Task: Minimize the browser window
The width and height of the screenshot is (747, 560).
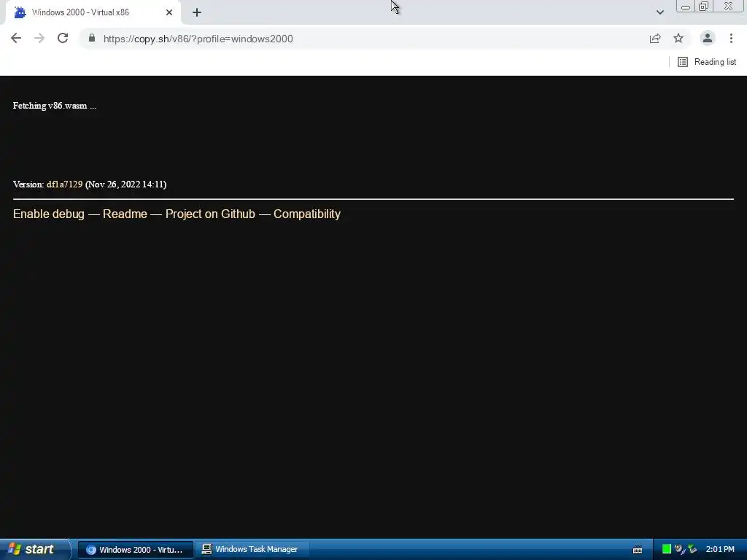Action: click(686, 6)
